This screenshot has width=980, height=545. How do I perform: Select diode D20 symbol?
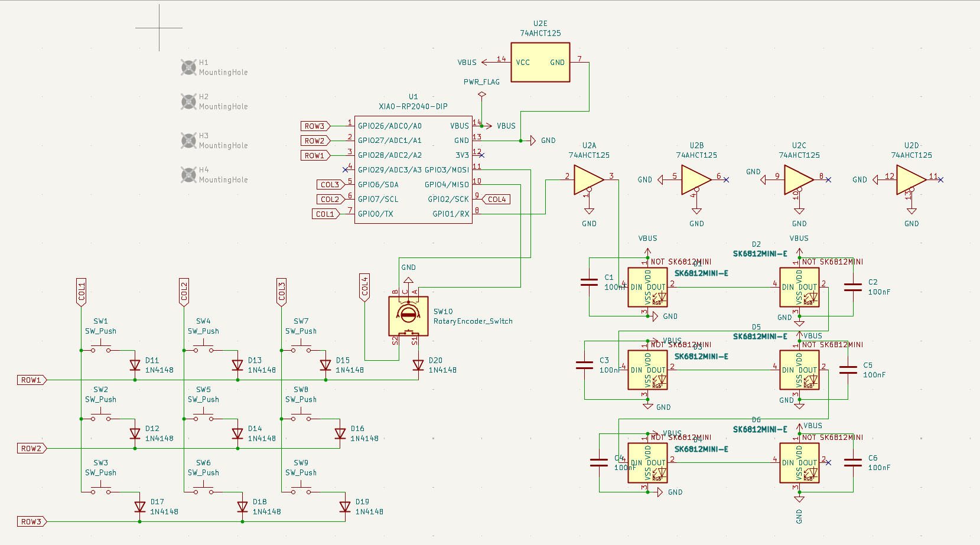[418, 365]
